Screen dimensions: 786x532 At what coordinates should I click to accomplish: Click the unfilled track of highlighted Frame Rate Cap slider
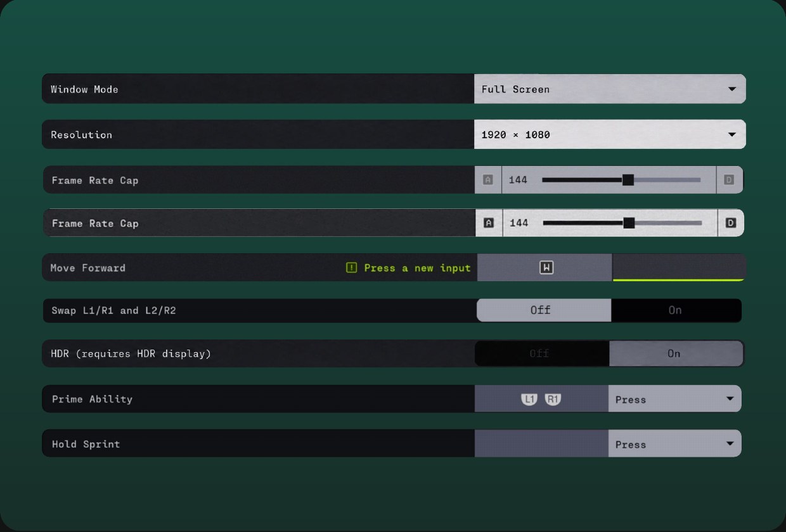(668, 223)
